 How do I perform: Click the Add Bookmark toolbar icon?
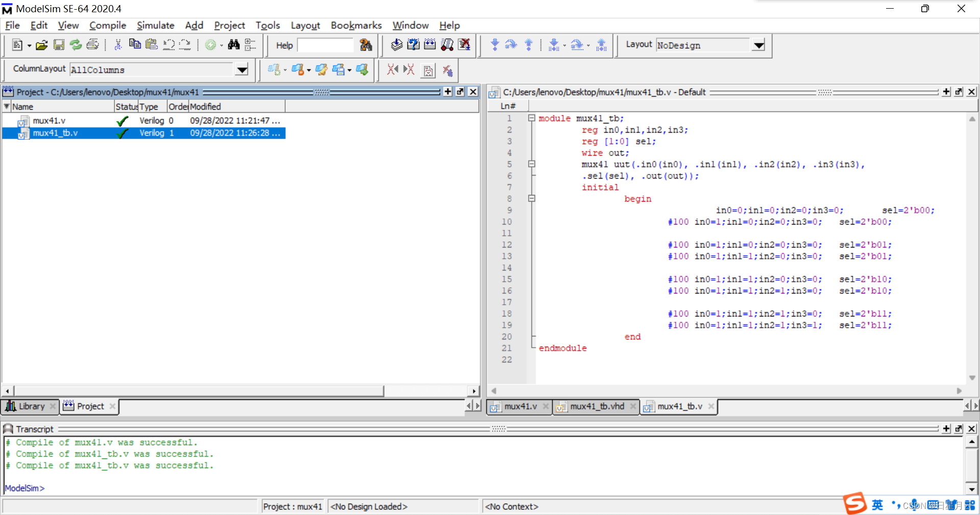(274, 69)
